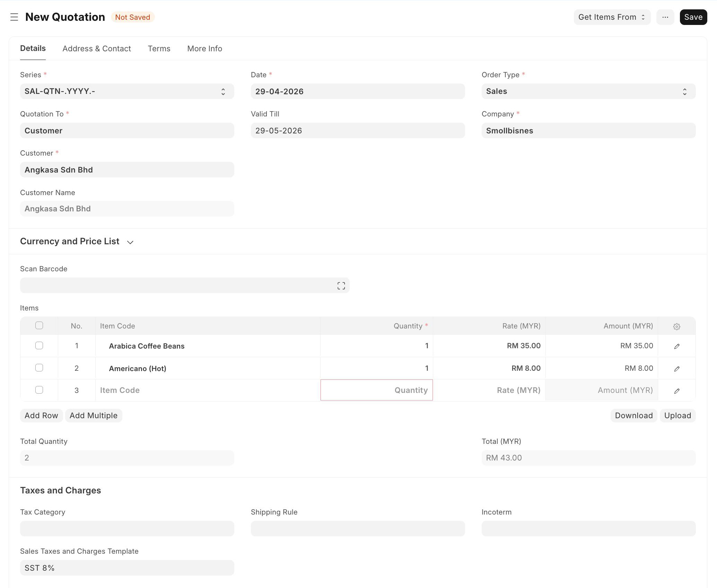717x588 pixels.
Task: Edit the Americano (Hot) row
Action: 676,369
